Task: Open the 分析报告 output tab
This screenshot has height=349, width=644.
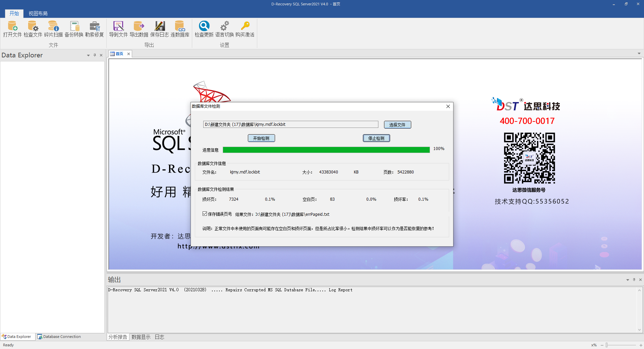Action: (118, 337)
